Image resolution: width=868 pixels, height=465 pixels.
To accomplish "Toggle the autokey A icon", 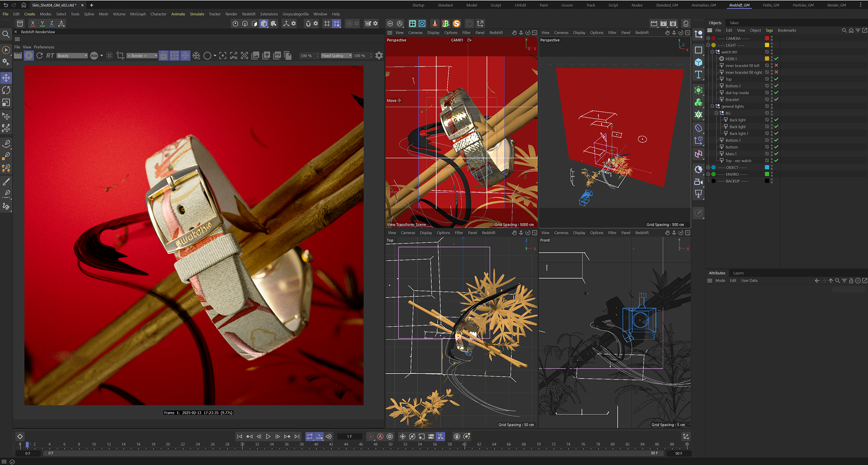I will [x=380, y=437].
